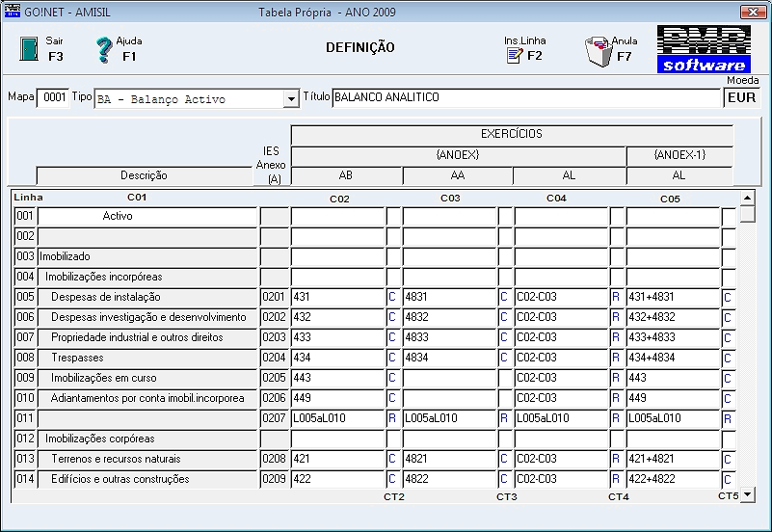
Task: Click the EXERCÍCIOS header
Action: (512, 134)
